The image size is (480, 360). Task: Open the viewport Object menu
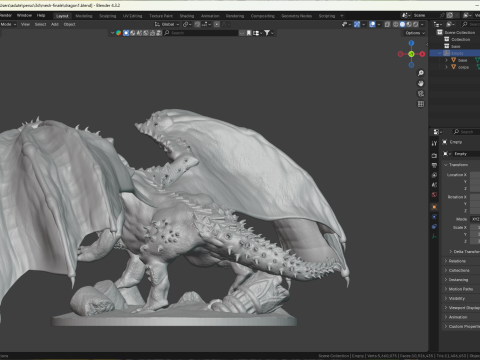click(69, 24)
